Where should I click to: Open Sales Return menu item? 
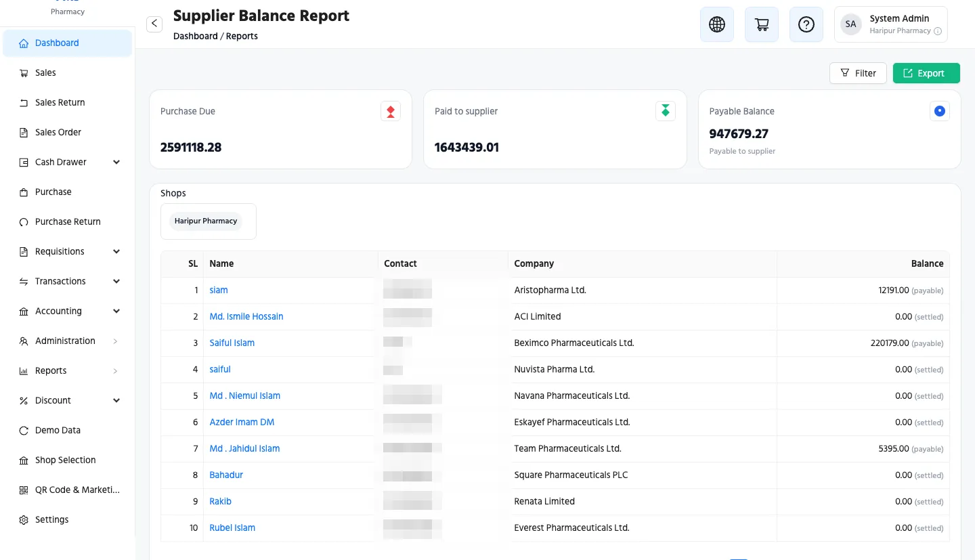(68, 103)
